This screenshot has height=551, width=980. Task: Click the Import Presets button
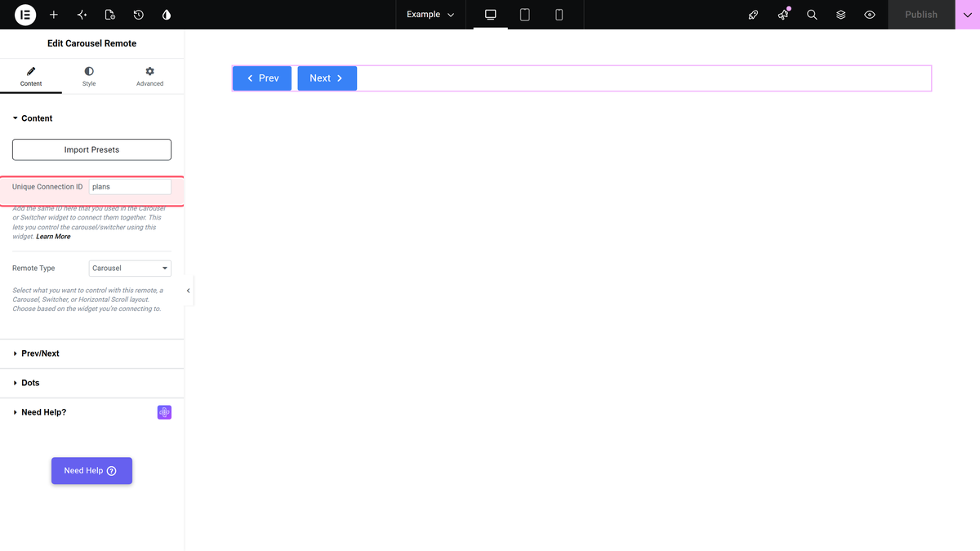coord(91,149)
